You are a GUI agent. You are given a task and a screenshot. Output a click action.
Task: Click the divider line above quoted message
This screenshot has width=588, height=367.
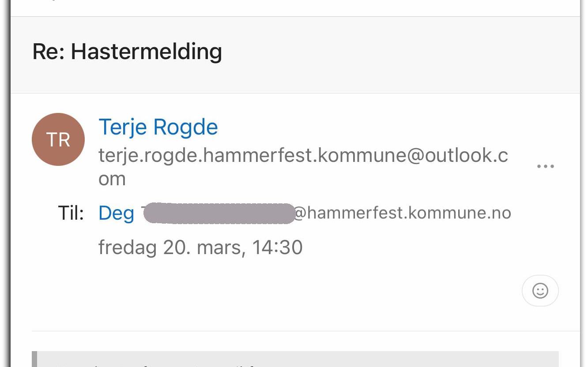305,331
